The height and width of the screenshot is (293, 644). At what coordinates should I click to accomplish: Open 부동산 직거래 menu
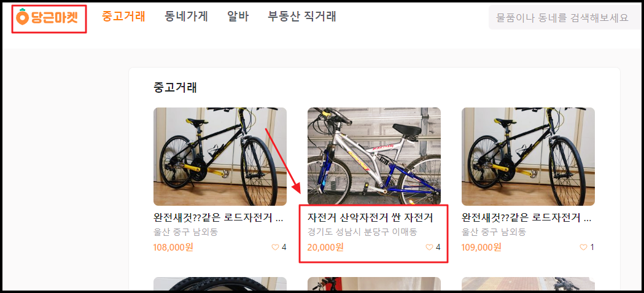[302, 17]
